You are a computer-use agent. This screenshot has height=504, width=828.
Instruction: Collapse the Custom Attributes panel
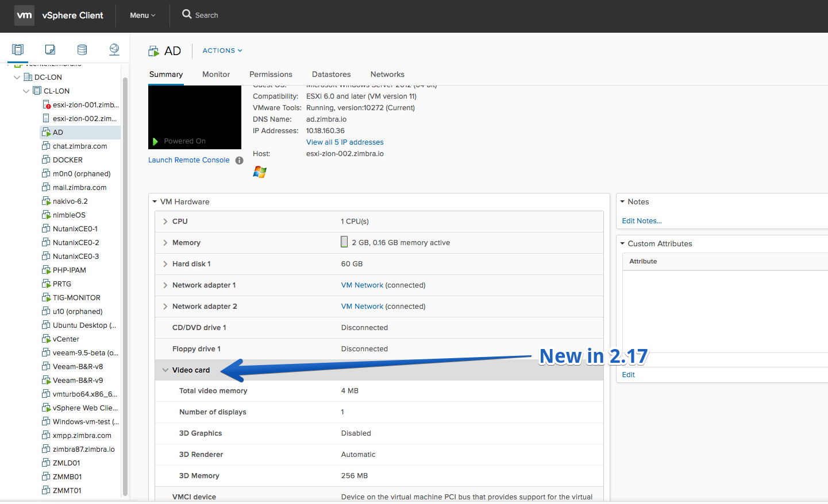tap(622, 244)
